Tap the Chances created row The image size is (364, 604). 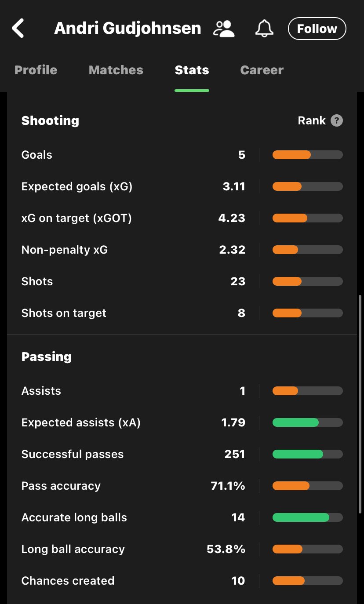tap(182, 581)
